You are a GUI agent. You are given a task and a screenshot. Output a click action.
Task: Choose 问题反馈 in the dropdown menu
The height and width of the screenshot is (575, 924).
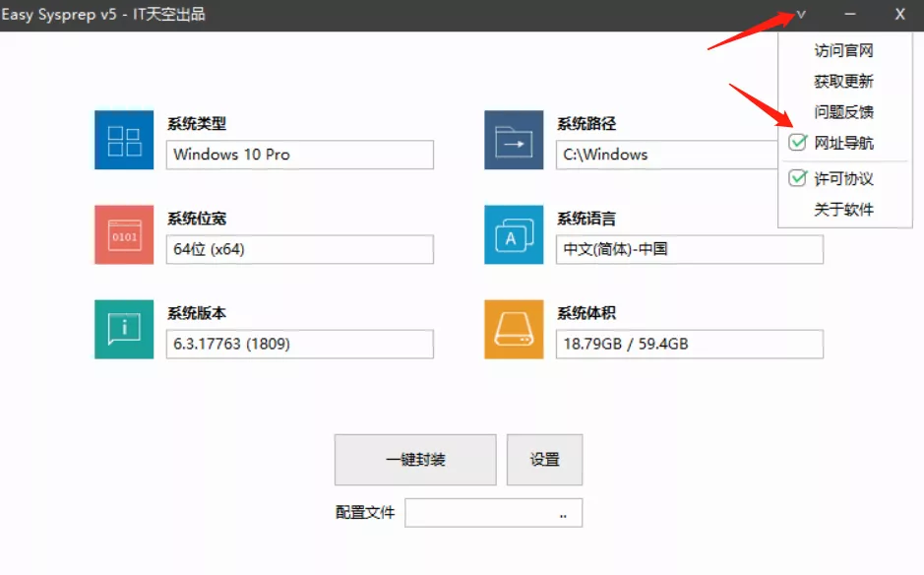(x=843, y=112)
